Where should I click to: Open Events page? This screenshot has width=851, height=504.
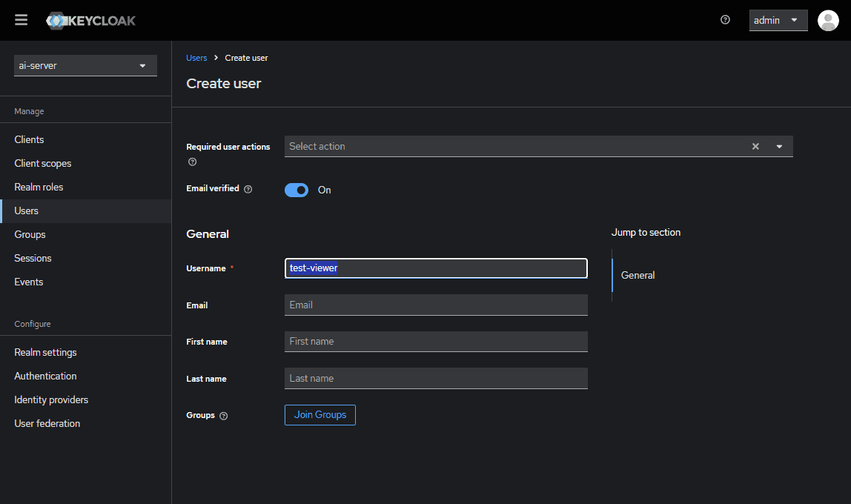pos(86,282)
